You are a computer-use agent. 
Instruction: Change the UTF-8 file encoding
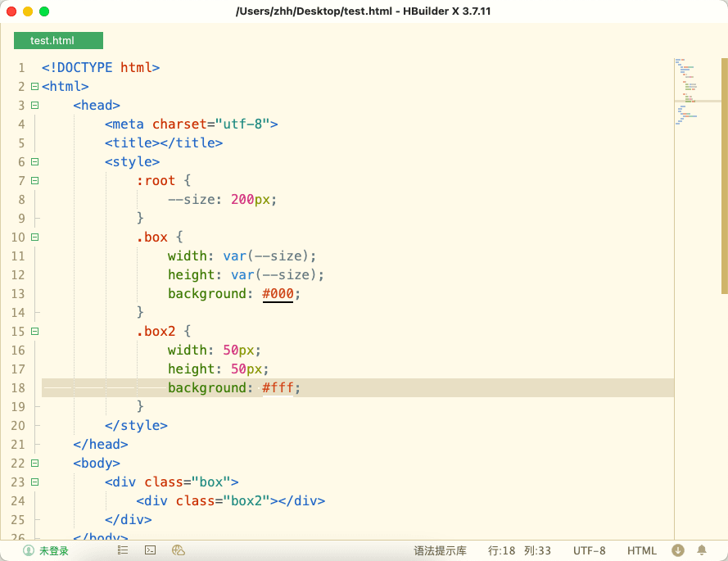[x=590, y=550]
